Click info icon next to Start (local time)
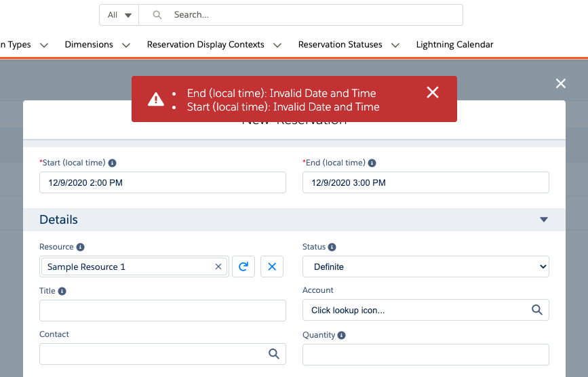 tap(113, 163)
